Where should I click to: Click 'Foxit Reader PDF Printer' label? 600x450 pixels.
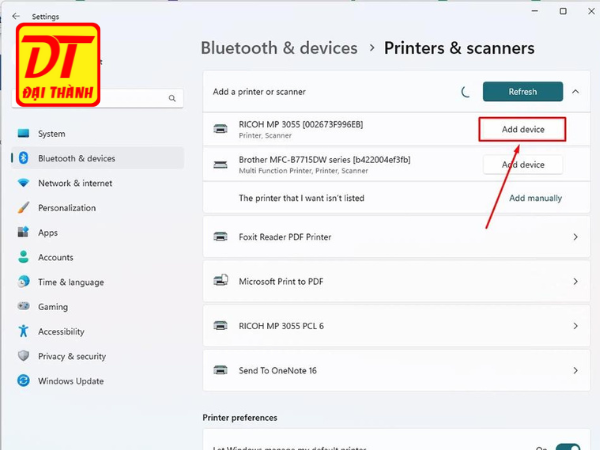point(285,237)
